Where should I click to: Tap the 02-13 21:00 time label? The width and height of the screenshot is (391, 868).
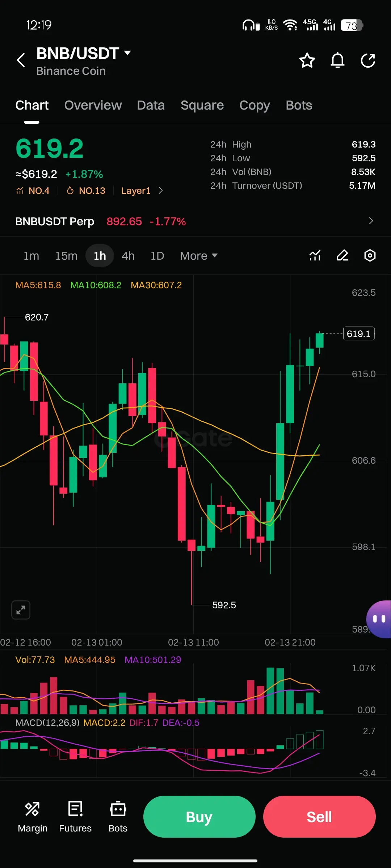[x=290, y=642]
